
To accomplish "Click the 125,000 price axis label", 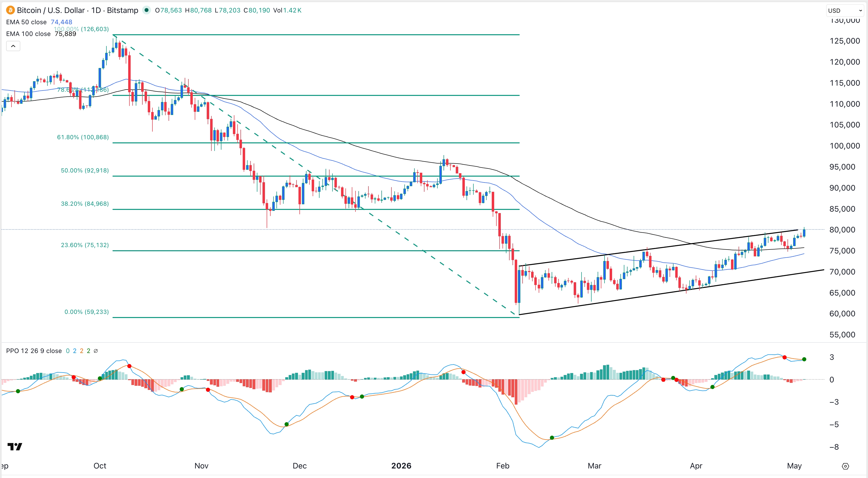I will pos(845,41).
